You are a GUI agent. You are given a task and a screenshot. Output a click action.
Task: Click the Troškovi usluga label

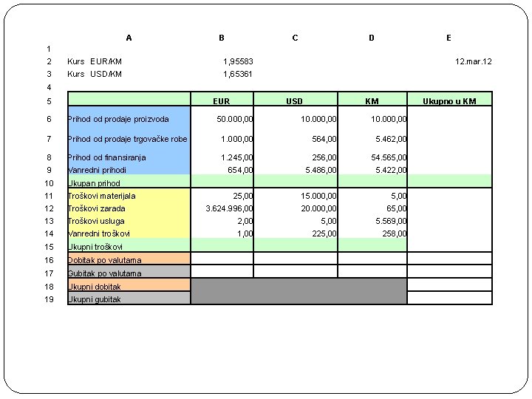96,221
